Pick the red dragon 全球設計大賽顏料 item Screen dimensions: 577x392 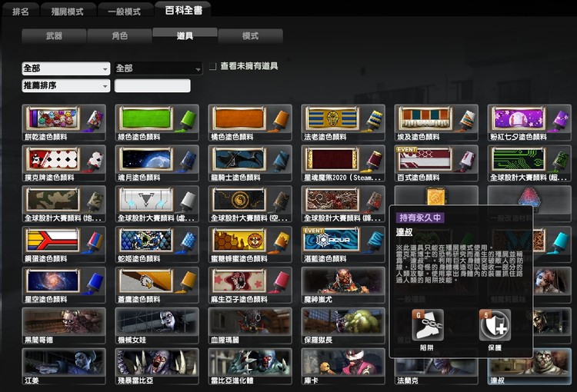[343, 204]
